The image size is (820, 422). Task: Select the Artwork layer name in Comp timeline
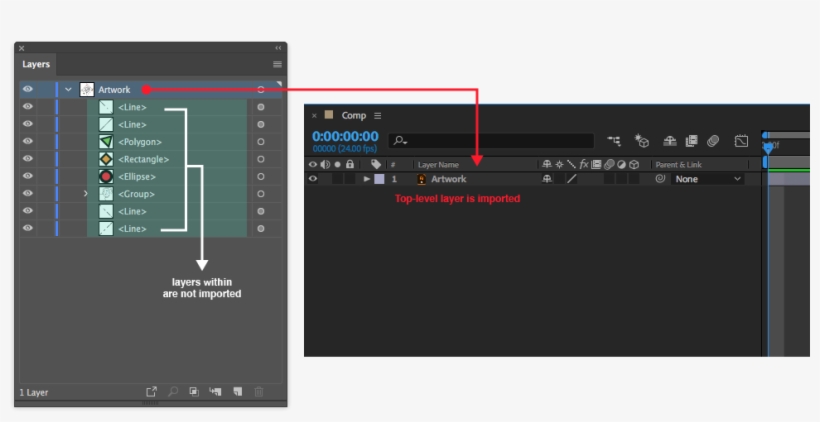tap(448, 179)
